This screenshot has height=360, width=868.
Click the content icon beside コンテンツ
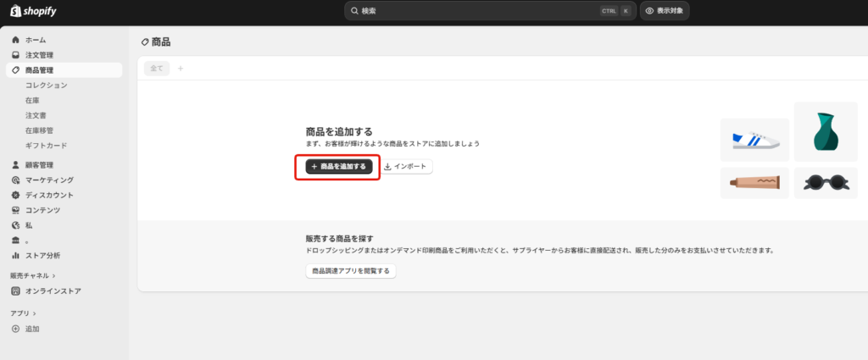15,210
